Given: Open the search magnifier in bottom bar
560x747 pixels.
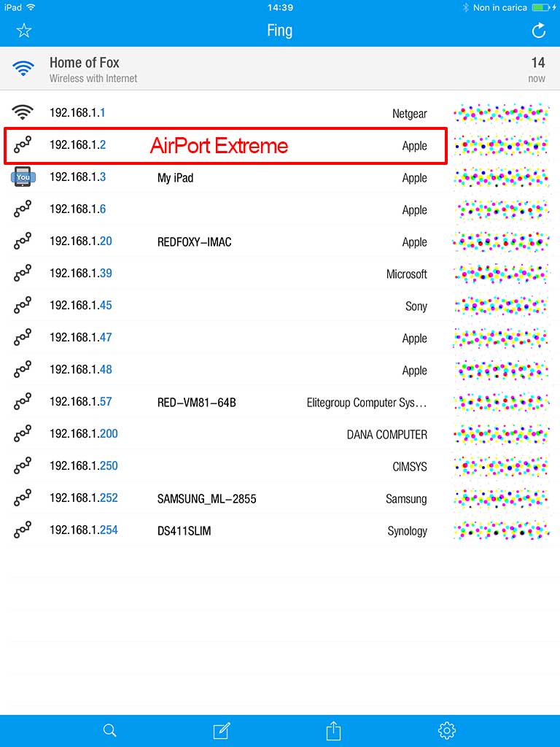Looking at the screenshot, I should tap(109, 730).
